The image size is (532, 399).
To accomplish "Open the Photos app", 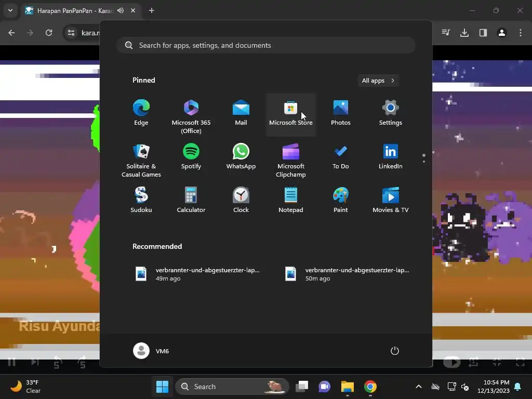I will pyautogui.click(x=341, y=114).
